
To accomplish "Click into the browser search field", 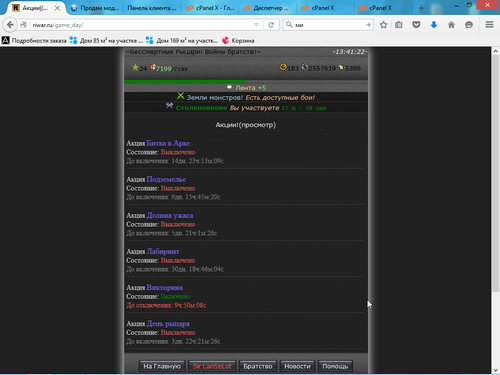I will click(328, 25).
